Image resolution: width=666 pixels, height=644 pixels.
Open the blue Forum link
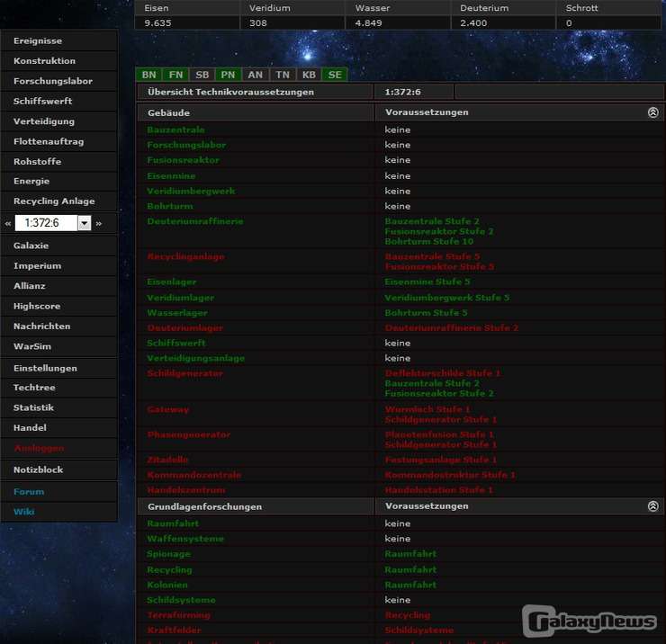29,492
